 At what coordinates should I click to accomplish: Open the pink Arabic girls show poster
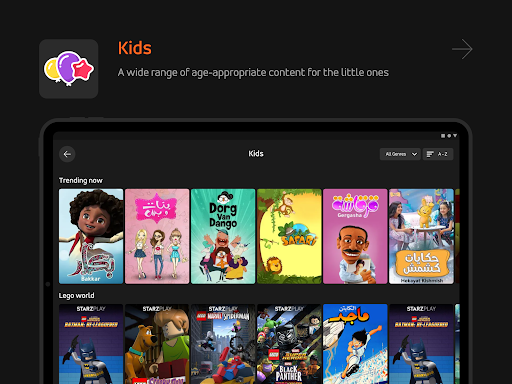(157, 236)
